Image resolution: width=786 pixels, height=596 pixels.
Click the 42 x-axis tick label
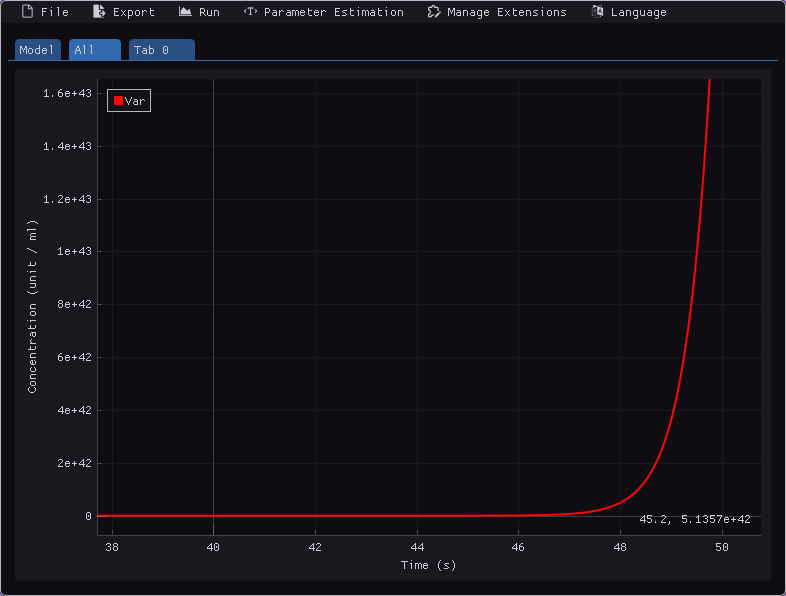point(315,547)
